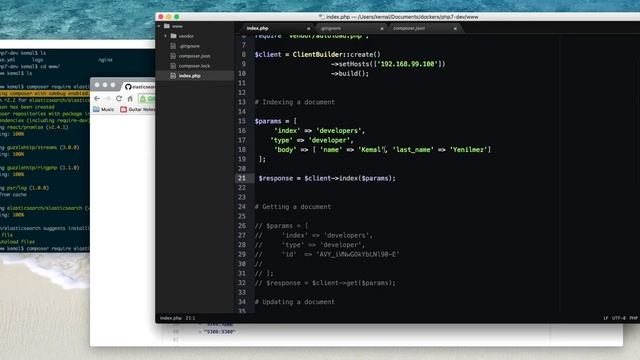Click the green secure lock in Chrome address bar
The width and height of the screenshot is (640, 360).
click(x=143, y=99)
